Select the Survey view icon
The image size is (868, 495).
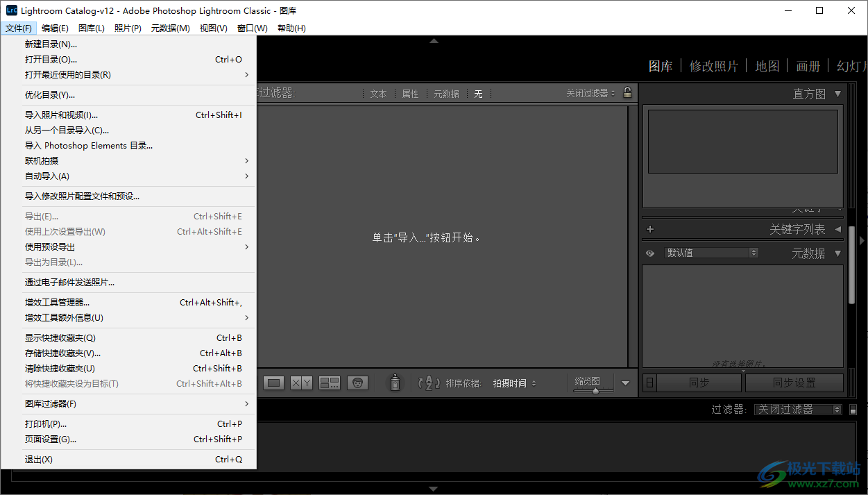[x=330, y=383]
